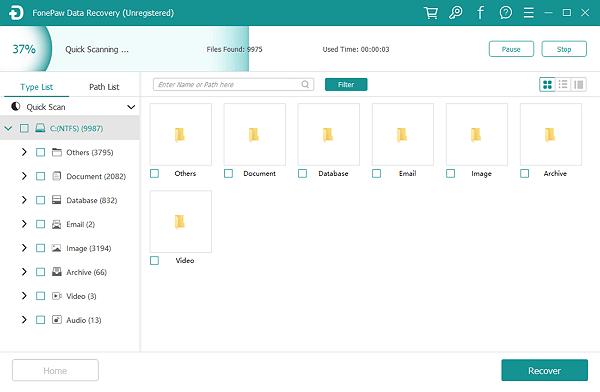Tick the checkbox under Document thumbnail
Image resolution: width=600 pixels, height=392 pixels.
[228, 173]
